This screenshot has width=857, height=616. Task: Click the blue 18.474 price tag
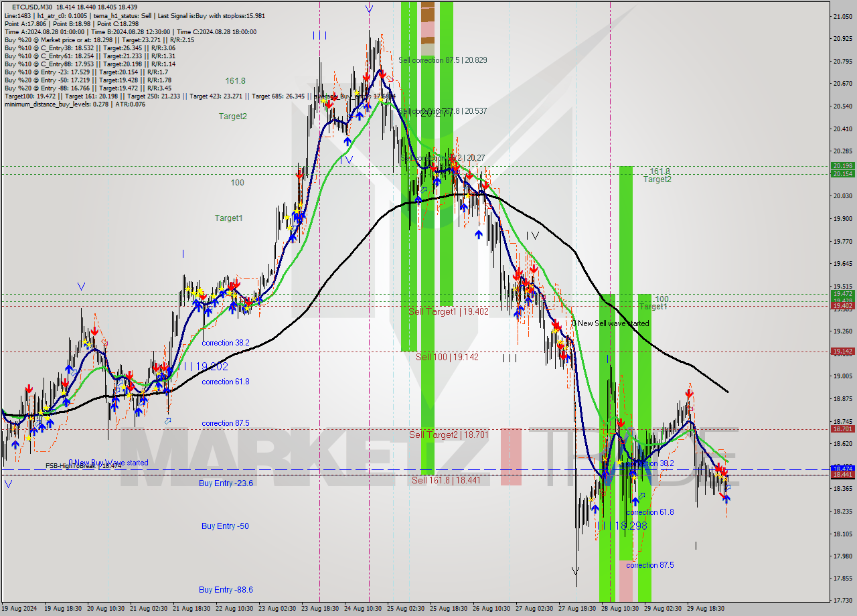tap(842, 468)
